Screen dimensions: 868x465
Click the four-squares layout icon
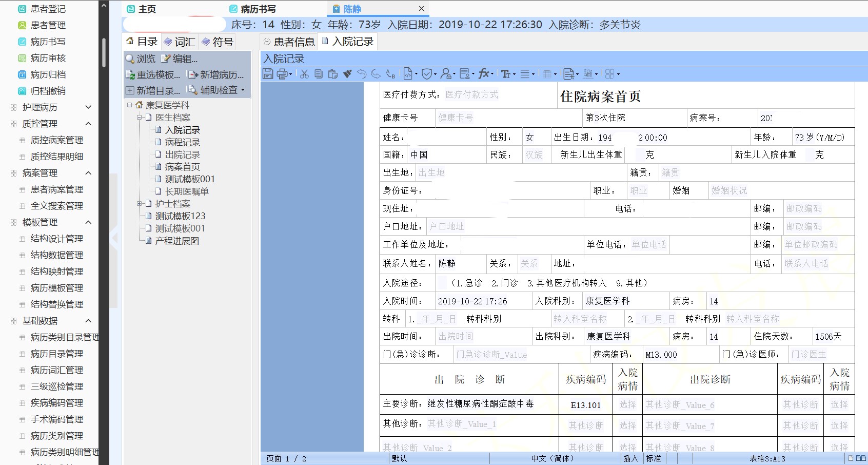pyautogui.click(x=609, y=74)
